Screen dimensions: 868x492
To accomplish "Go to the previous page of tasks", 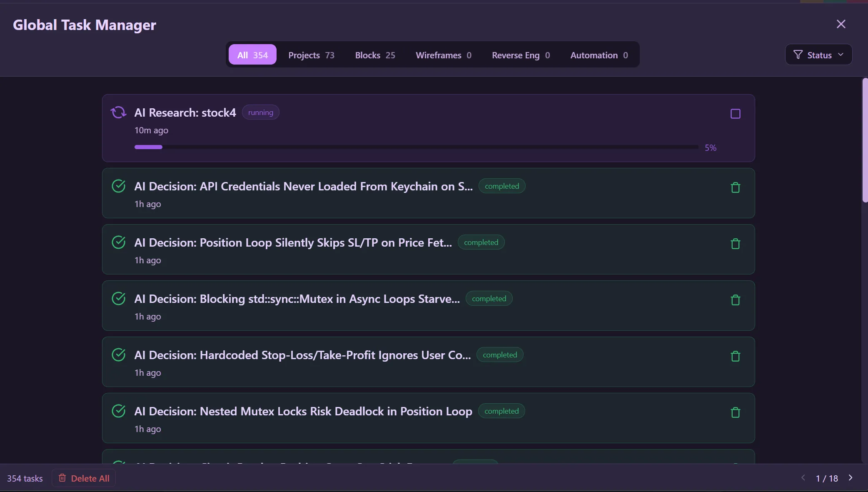I will [803, 478].
